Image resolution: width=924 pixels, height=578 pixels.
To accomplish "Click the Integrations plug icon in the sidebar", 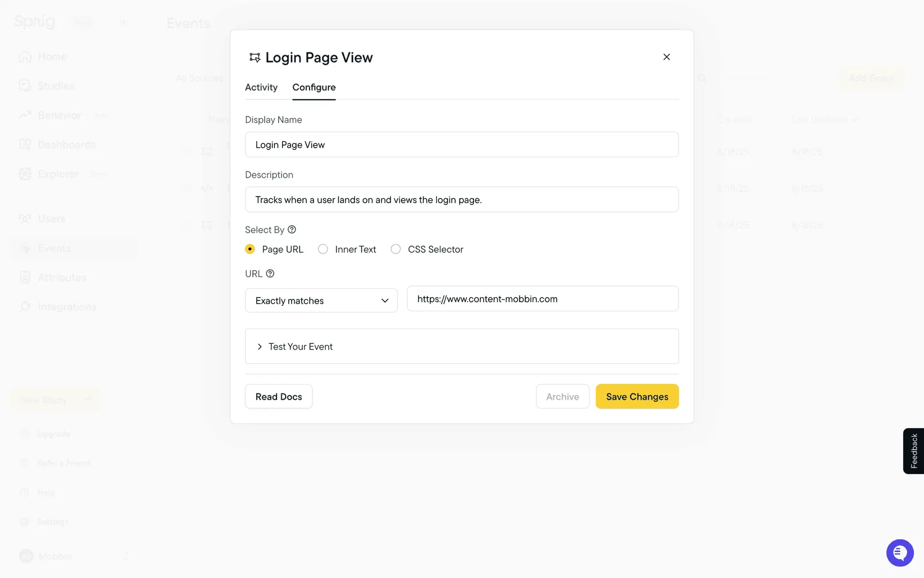I will [25, 306].
